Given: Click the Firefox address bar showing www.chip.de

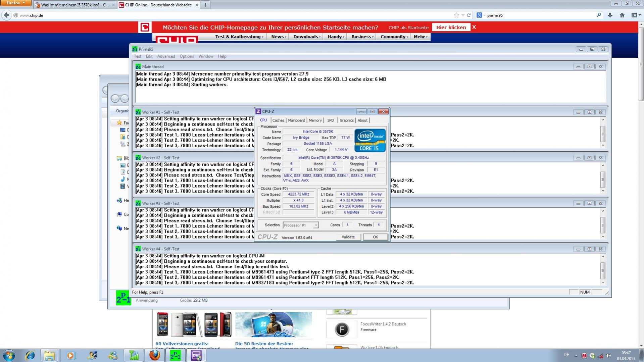Looking at the screenshot, I should [235, 15].
